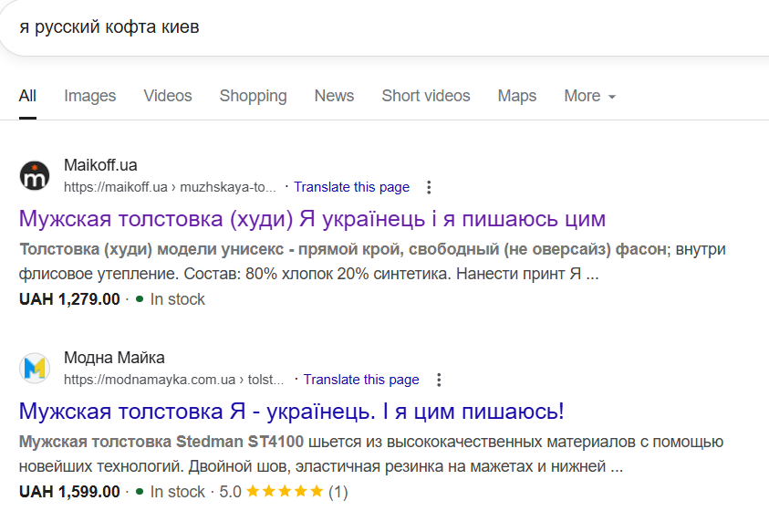Screen dimensions: 769x532
Task: Translate the Maikoff.ua result page
Action: pos(351,187)
